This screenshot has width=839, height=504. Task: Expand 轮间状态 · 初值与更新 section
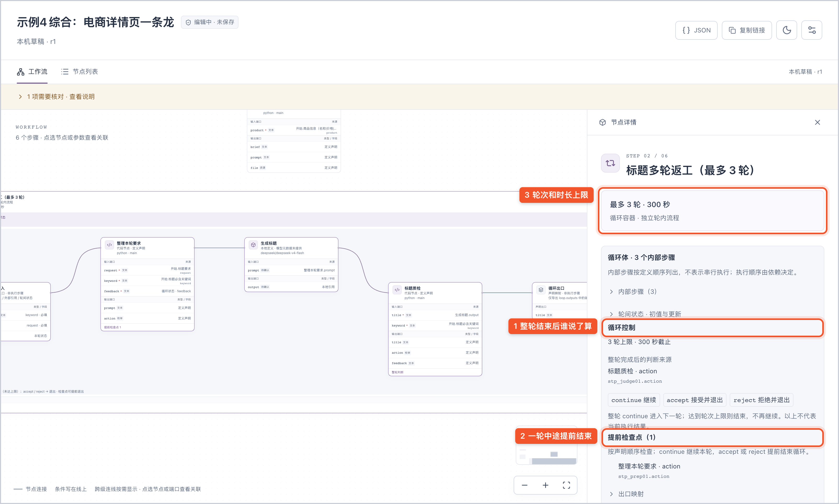[x=645, y=314]
